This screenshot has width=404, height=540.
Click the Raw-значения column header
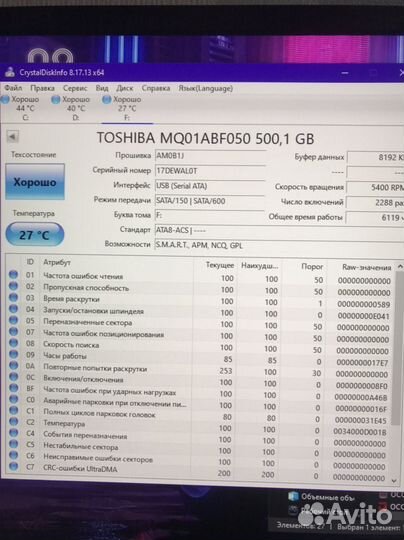366,267
